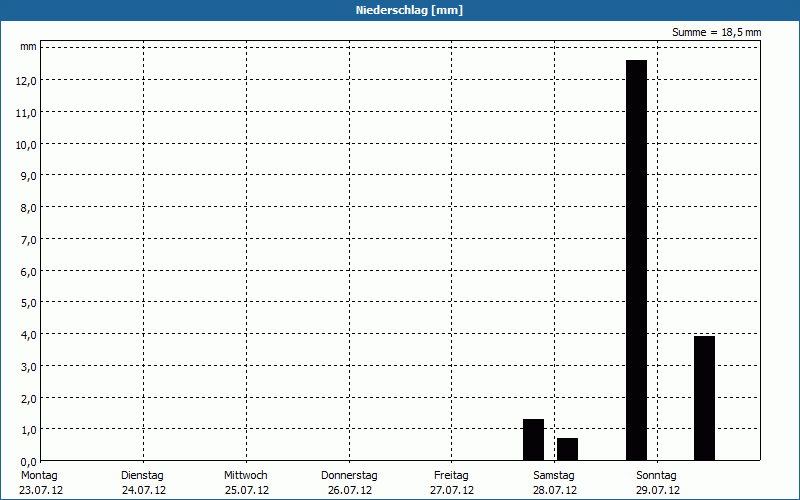Click the 5,0 y-axis value
800x500 pixels.
click(29, 303)
